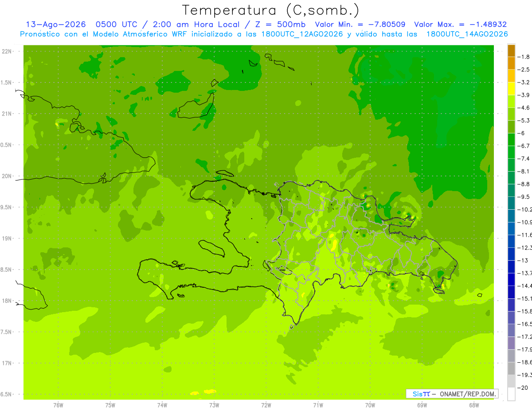
Task: Click the '70W' longitude label
Action: 370,405
